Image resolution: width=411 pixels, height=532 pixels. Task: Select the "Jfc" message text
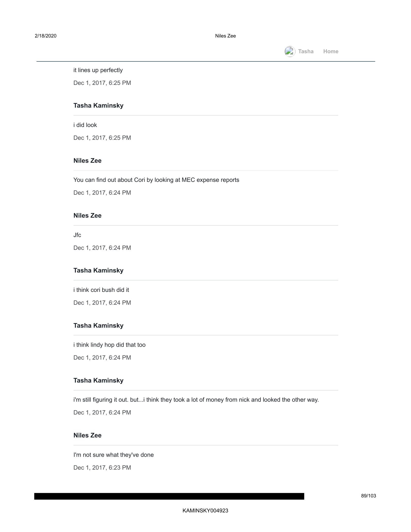click(77, 235)
